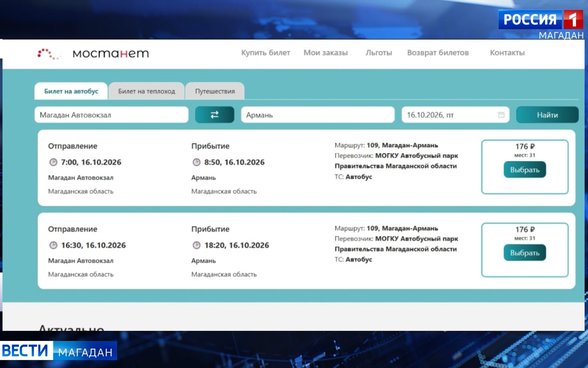Click the 176 ₽ price of 7:00 trip
588x368 pixels.
[525, 146]
